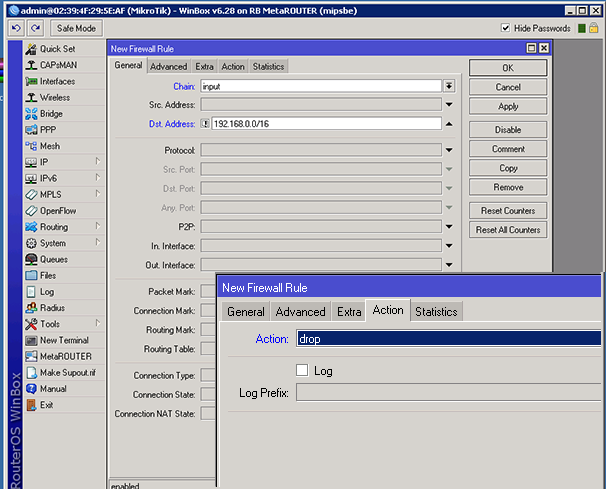Switch to Advanced tab in back window

point(169,66)
